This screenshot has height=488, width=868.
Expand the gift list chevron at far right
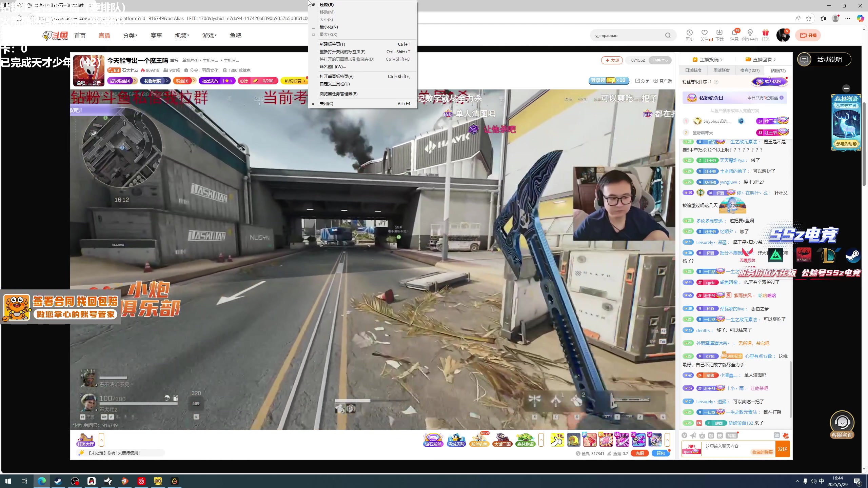pyautogui.click(x=667, y=440)
